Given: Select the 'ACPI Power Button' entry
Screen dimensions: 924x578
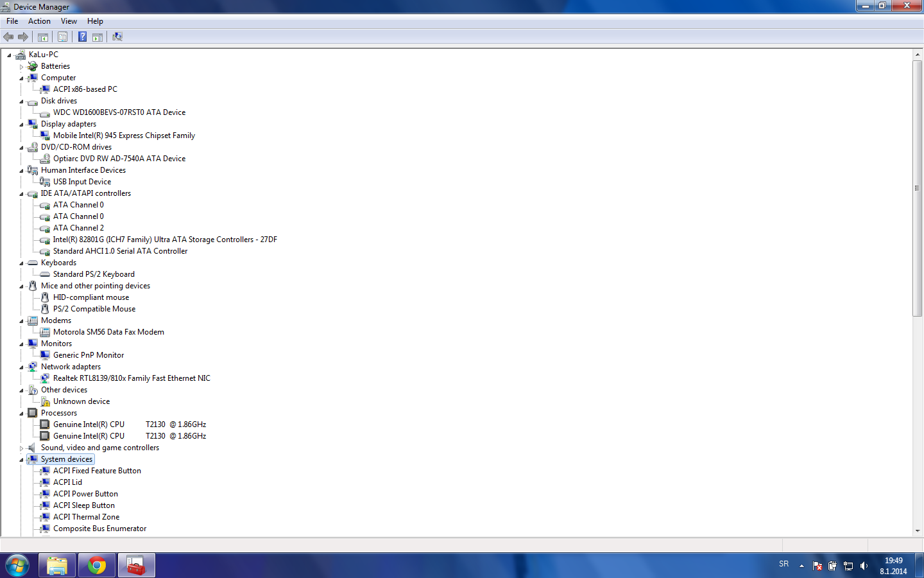Looking at the screenshot, I should (x=85, y=494).
